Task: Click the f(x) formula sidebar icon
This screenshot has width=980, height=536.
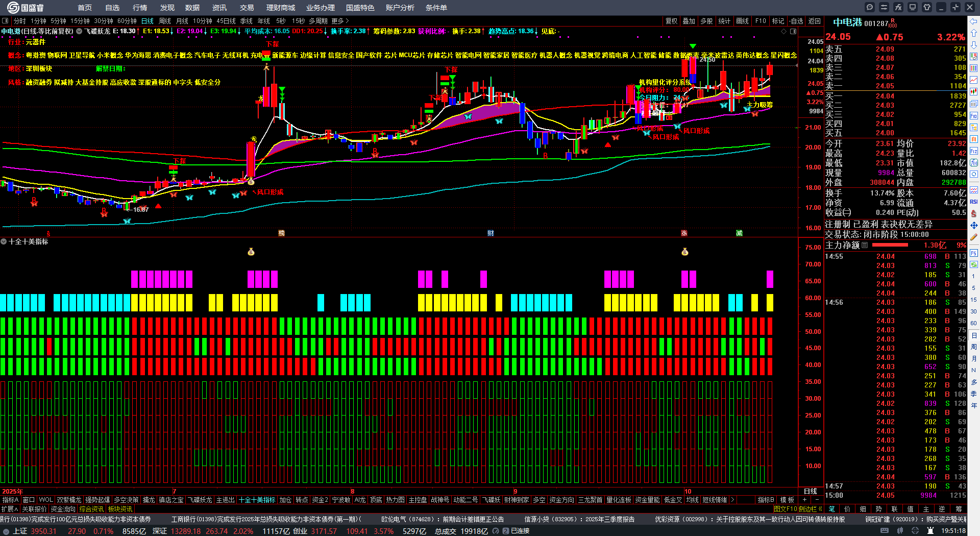Action: click(x=974, y=163)
